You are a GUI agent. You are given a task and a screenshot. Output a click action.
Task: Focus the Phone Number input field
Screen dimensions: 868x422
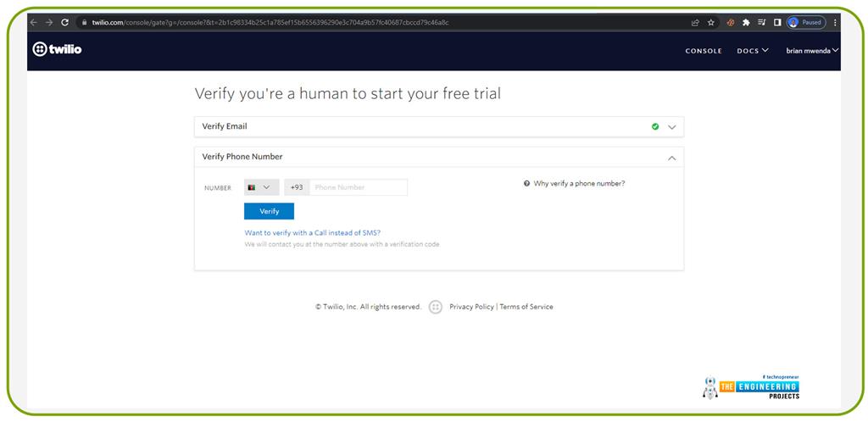pyautogui.click(x=358, y=187)
